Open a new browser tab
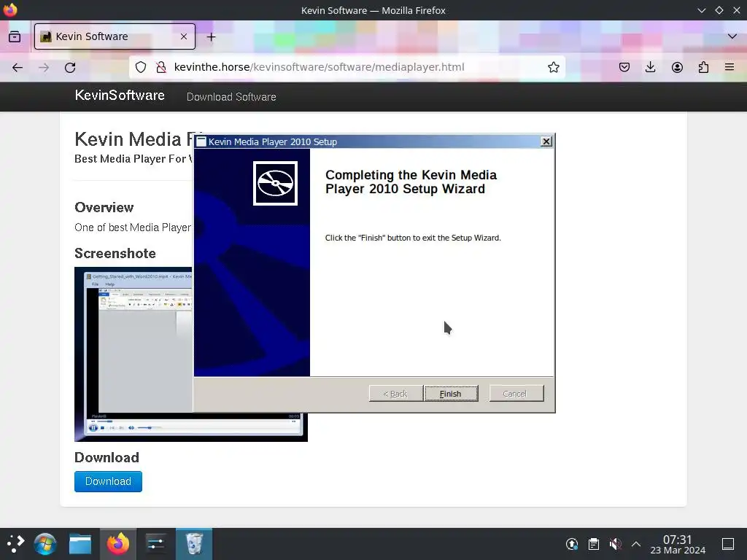This screenshot has height=560, width=747. tap(211, 36)
